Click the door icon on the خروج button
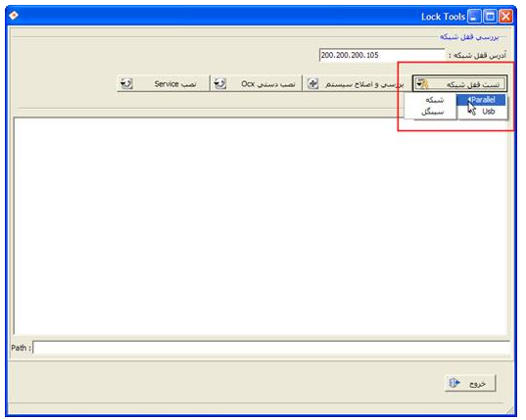This screenshot has height=420, width=526. 454,383
